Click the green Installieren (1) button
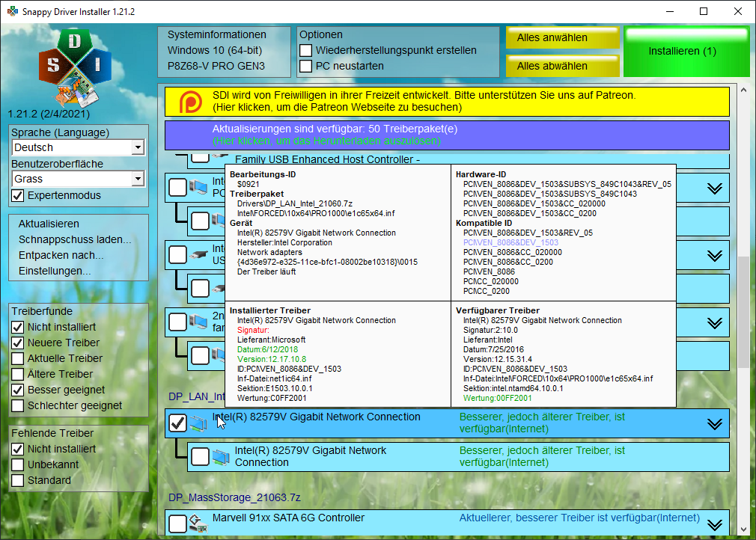This screenshot has width=756, height=540. (x=686, y=51)
